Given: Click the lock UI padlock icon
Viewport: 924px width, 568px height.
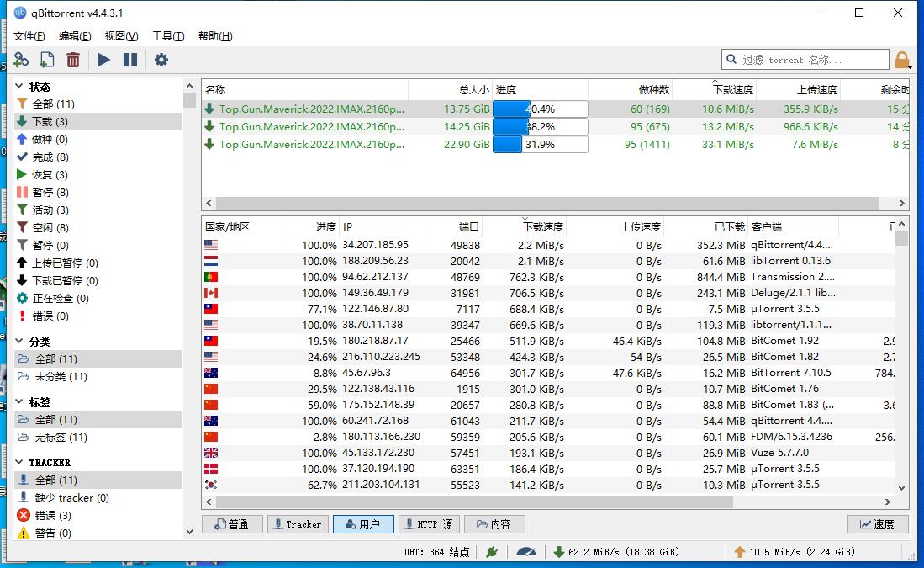Looking at the screenshot, I should pos(901,60).
